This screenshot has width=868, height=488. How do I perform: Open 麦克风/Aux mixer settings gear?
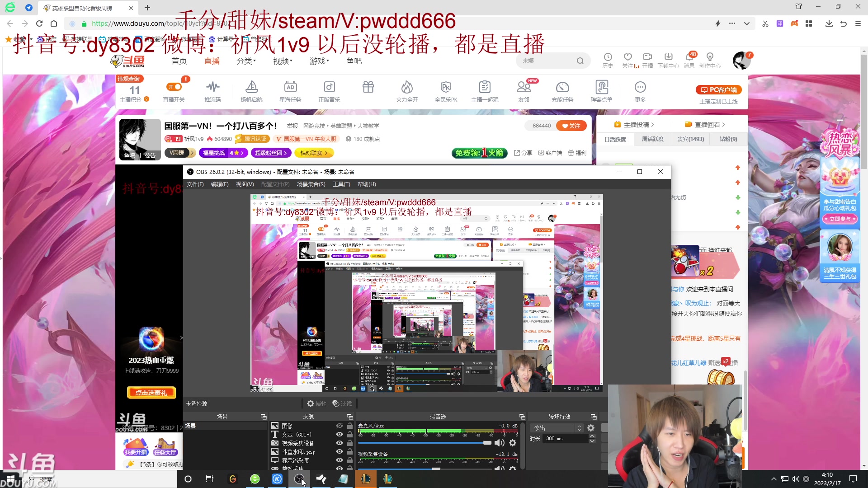tap(513, 443)
